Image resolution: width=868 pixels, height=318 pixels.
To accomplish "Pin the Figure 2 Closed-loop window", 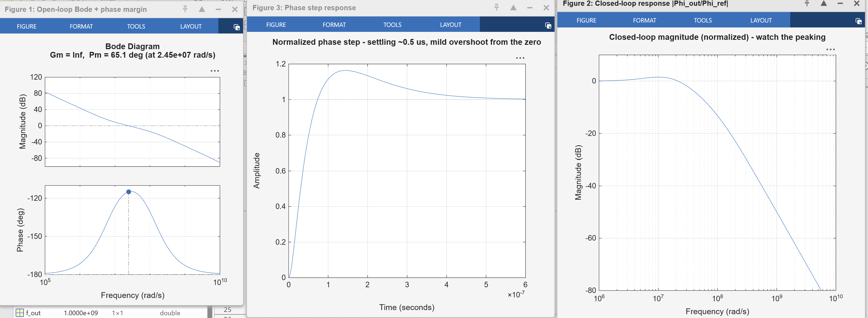I will 807,3.
